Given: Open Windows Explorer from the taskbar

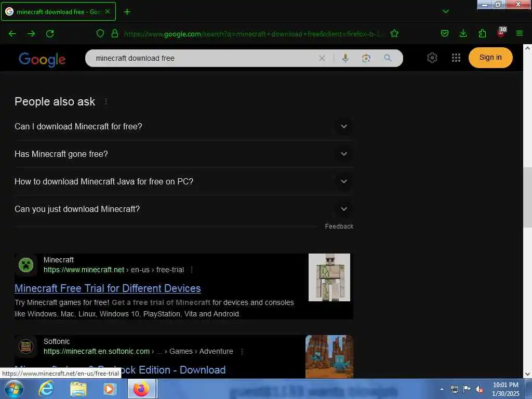Looking at the screenshot, I should [x=78, y=389].
